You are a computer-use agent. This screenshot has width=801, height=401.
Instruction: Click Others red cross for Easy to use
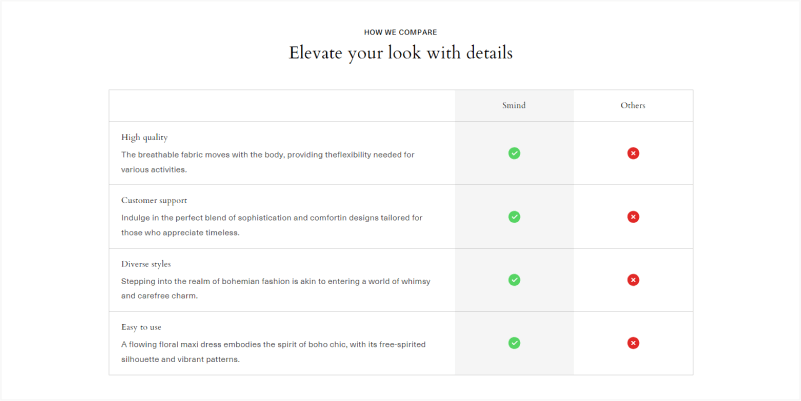click(633, 343)
